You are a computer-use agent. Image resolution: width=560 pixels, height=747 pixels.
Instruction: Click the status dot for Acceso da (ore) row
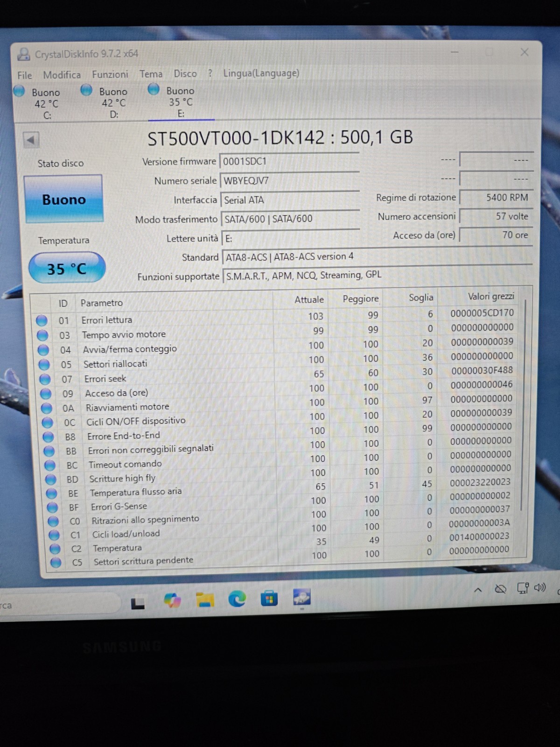click(x=46, y=394)
